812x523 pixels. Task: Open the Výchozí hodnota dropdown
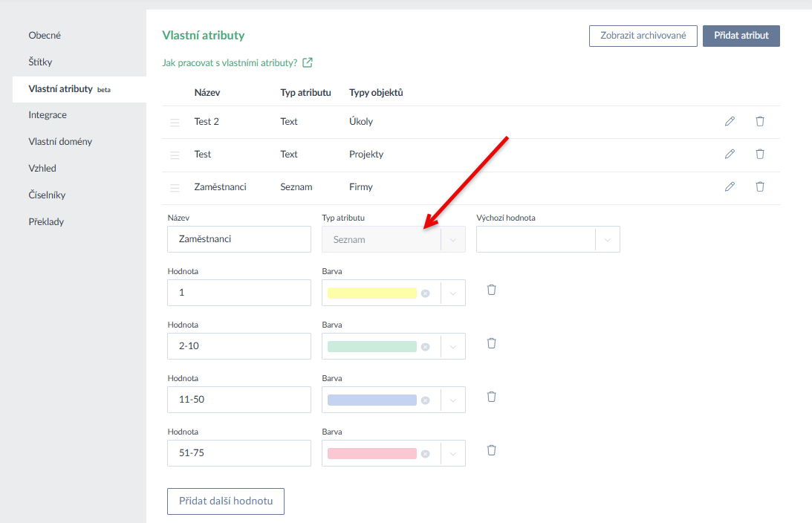pos(607,240)
